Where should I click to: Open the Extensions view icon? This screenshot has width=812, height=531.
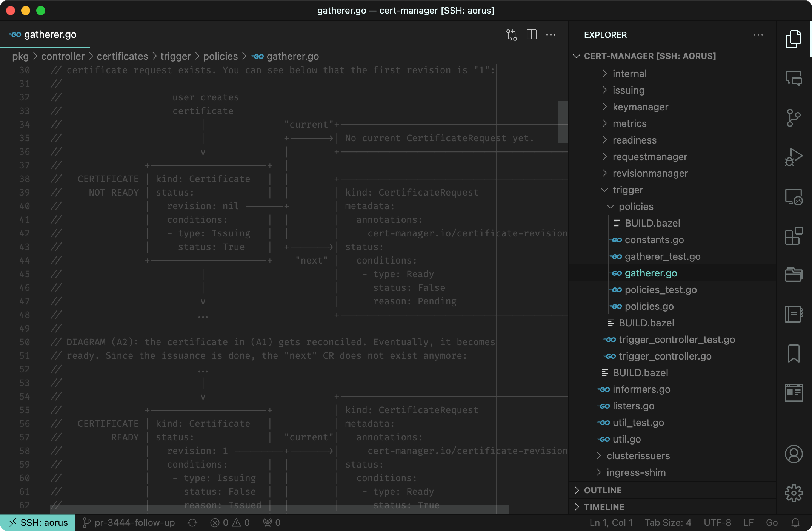pos(793,236)
